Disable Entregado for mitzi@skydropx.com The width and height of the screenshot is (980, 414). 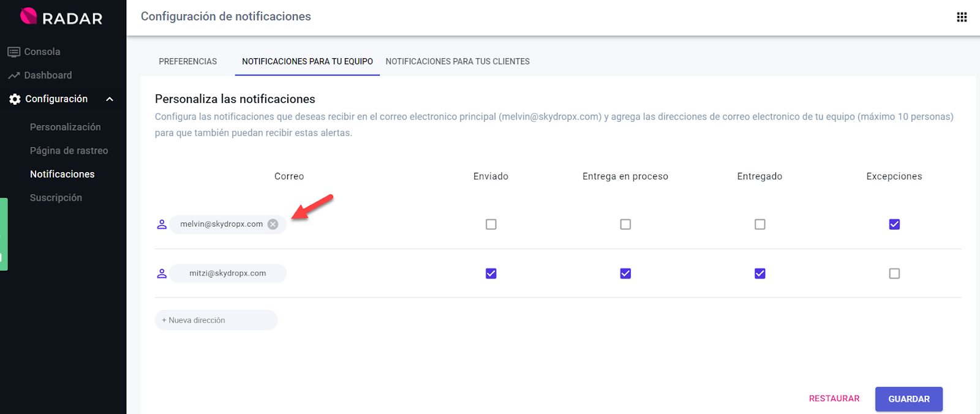tap(759, 273)
